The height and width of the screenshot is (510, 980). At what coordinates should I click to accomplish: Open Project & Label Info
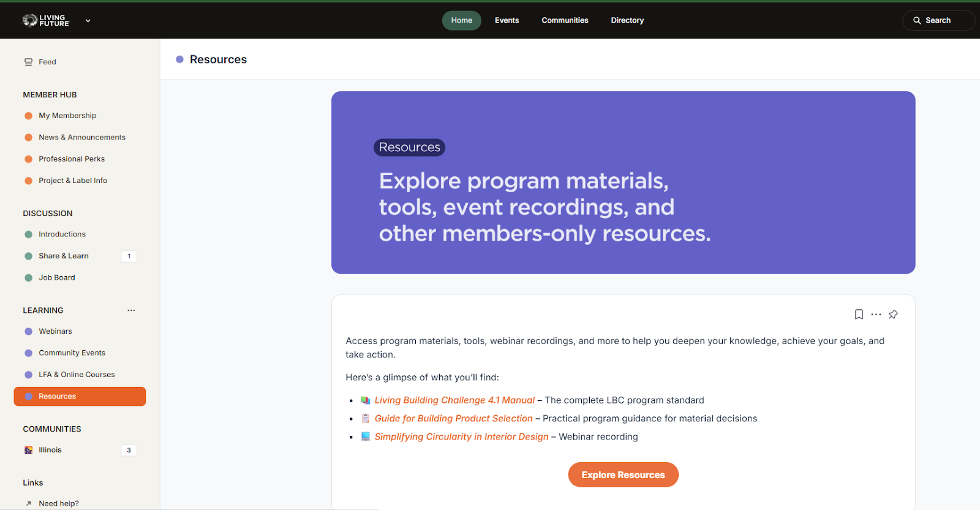tap(80, 181)
